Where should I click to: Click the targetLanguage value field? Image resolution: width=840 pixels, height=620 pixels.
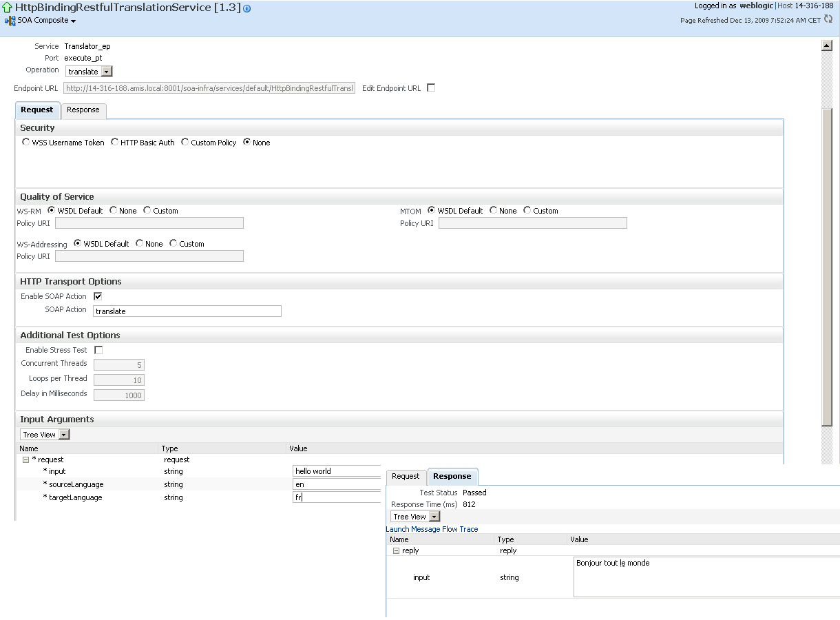tap(337, 497)
